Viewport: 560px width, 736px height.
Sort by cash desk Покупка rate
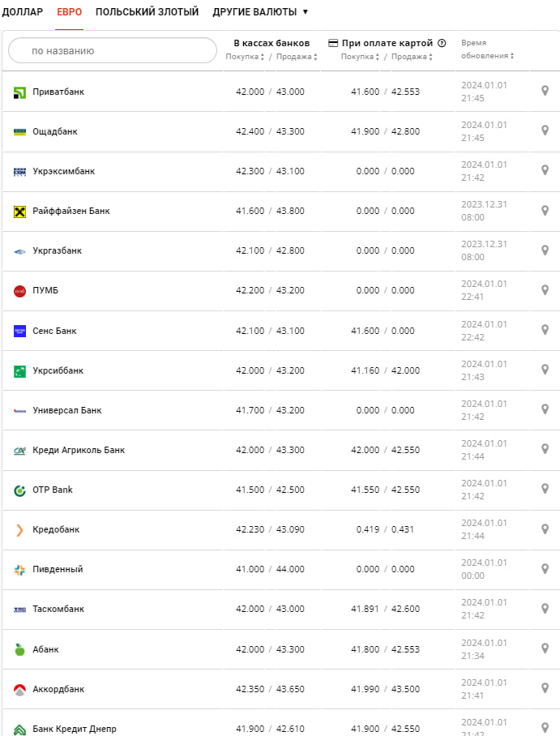(245, 57)
